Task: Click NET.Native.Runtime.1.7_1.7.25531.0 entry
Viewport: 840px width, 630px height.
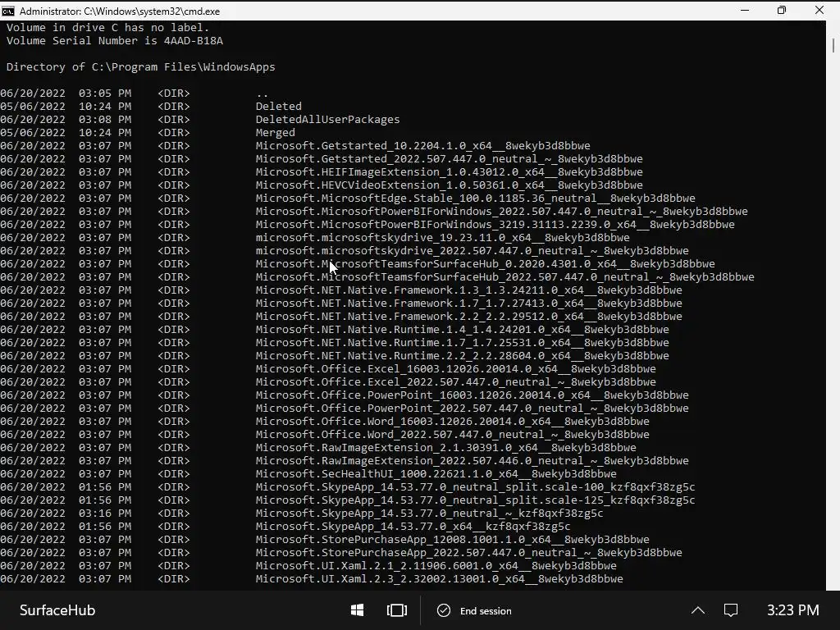Action: 463,342
